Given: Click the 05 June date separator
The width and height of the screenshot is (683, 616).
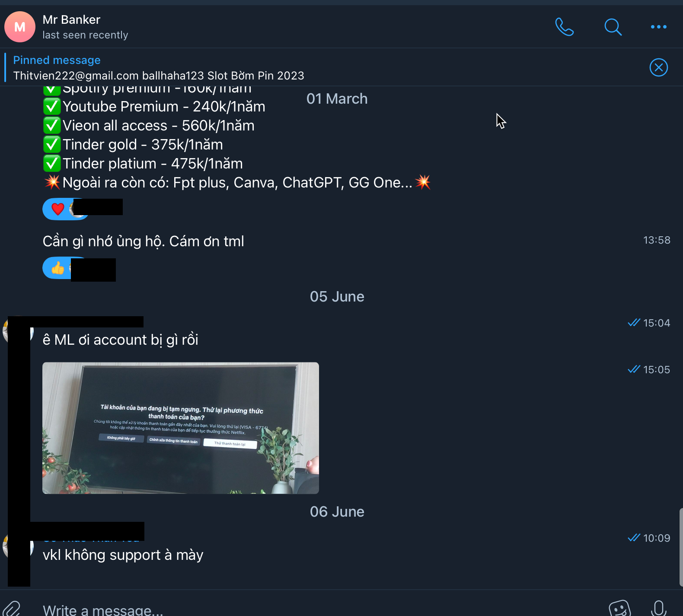Looking at the screenshot, I should pos(337,297).
